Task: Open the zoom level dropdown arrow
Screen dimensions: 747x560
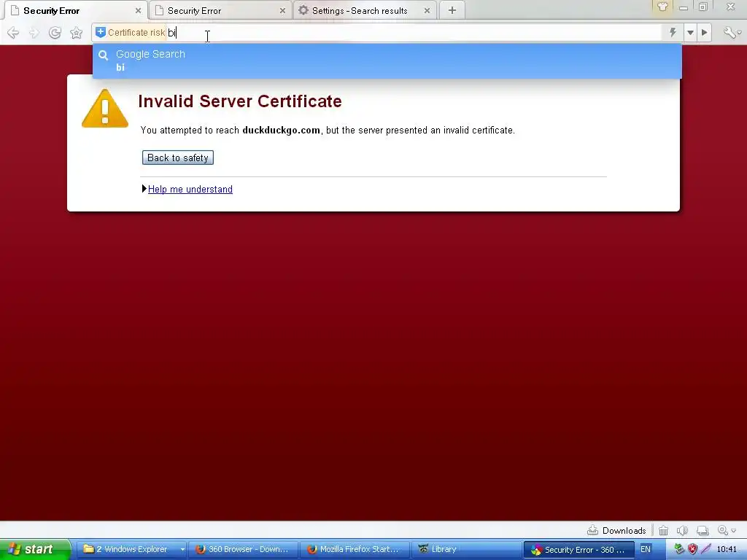Action: (734, 531)
